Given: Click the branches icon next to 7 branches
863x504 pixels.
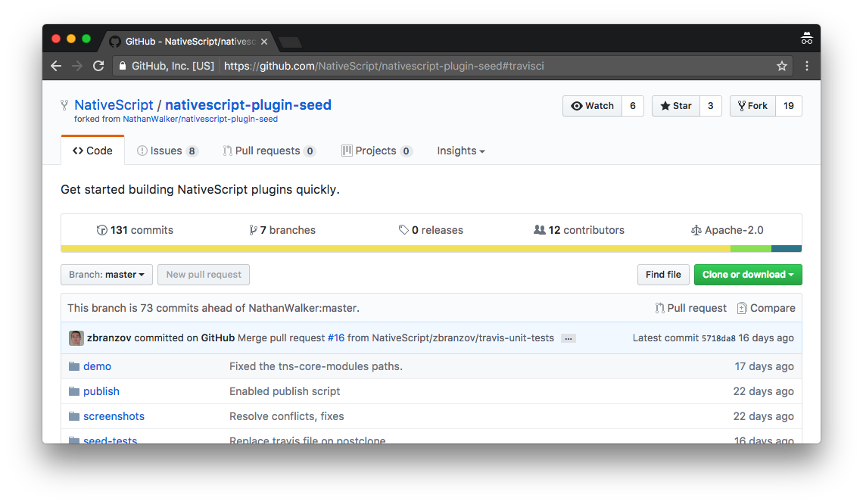Looking at the screenshot, I should pos(254,229).
